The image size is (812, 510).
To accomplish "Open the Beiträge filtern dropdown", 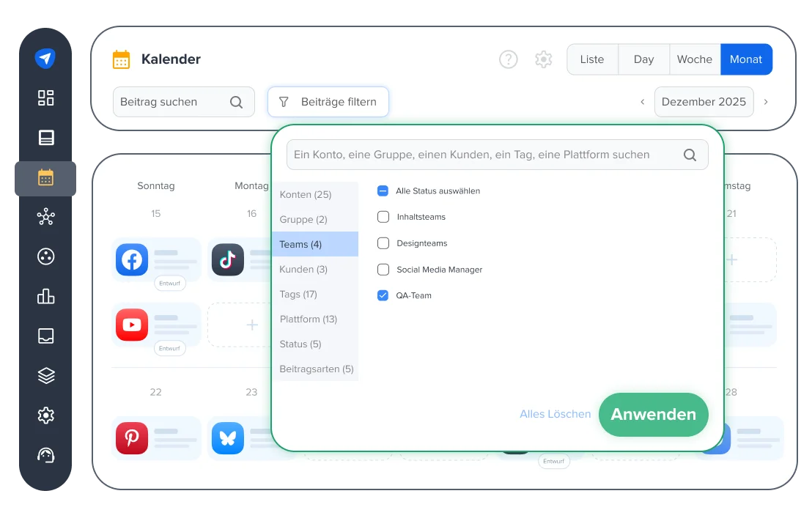I will tap(328, 102).
